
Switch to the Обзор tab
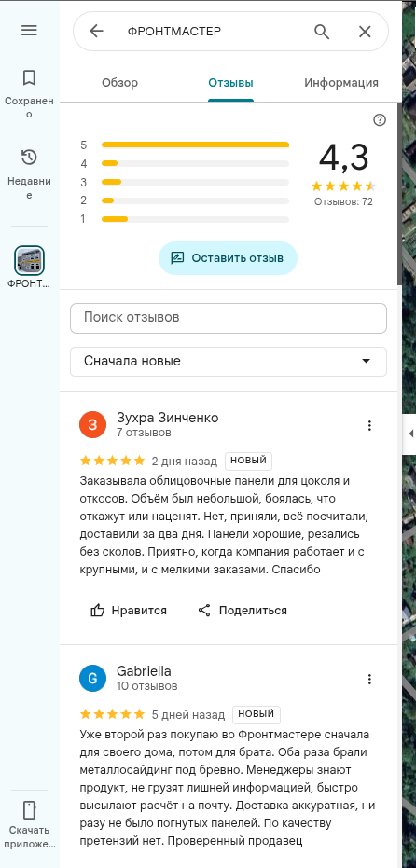pyautogui.click(x=119, y=83)
